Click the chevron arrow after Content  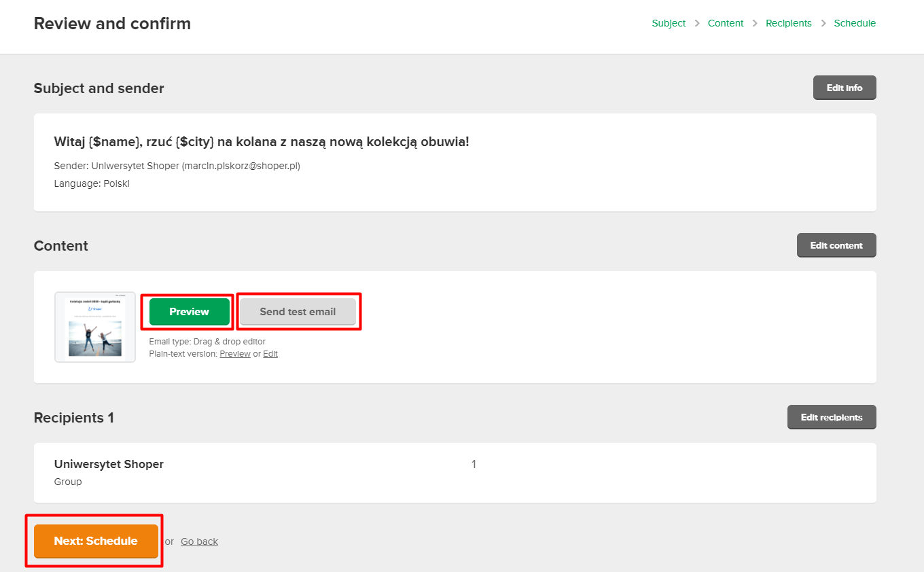755,23
